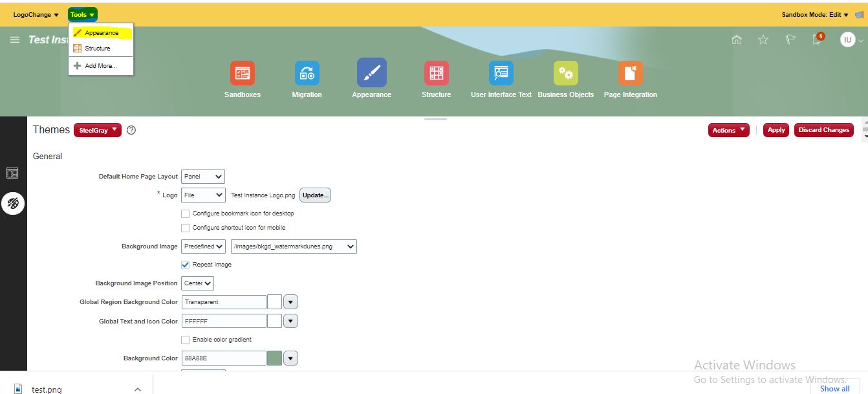Disable the Repeat Image option

pos(185,264)
